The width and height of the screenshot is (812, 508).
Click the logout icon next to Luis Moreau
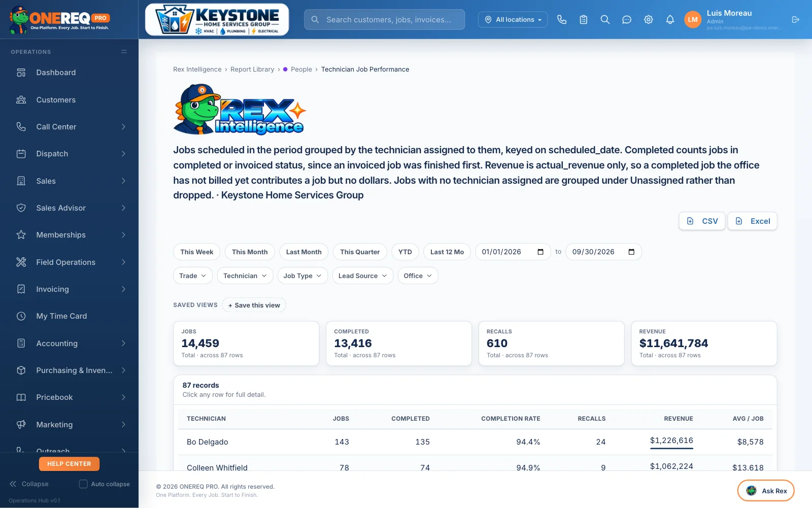click(x=795, y=19)
